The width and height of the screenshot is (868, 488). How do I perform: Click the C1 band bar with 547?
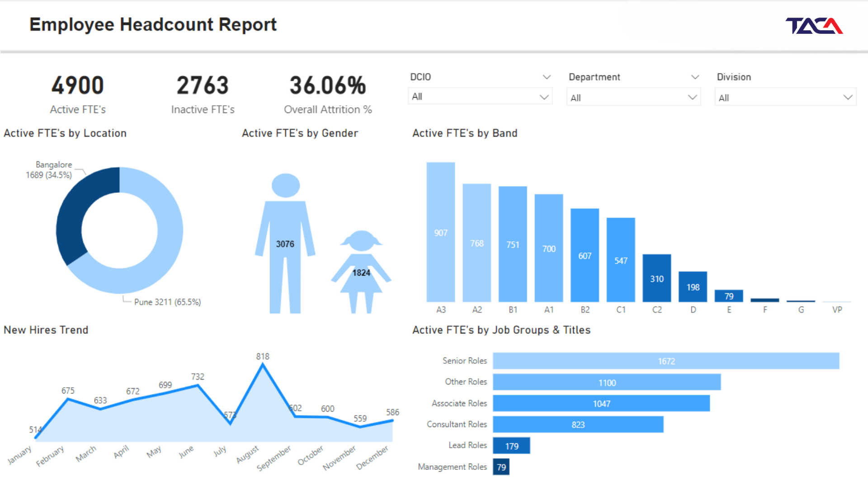(x=621, y=260)
